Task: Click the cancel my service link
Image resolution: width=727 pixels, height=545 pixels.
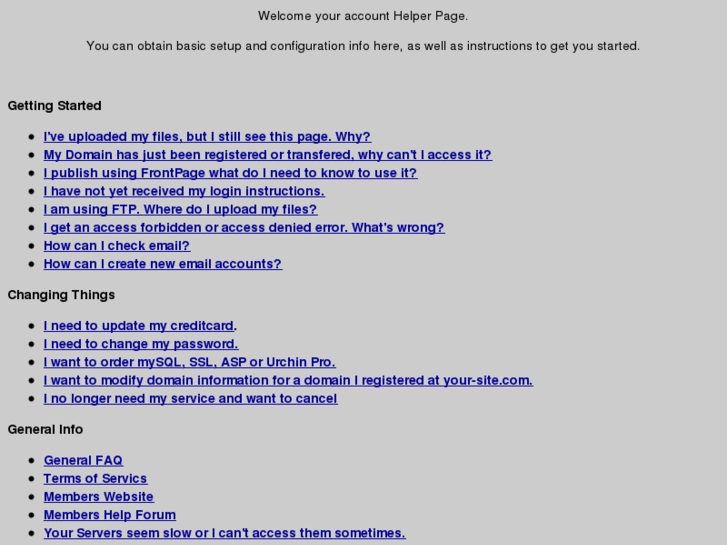Action: coord(191,399)
